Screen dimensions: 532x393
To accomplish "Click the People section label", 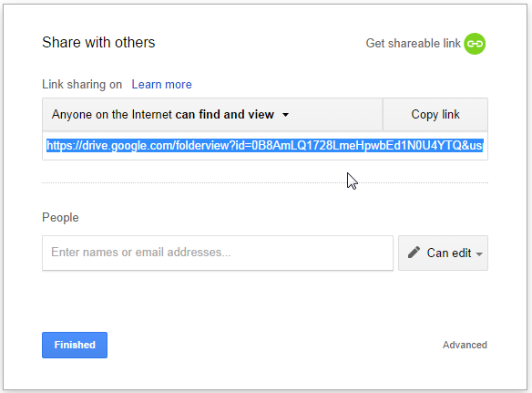I will 60,217.
